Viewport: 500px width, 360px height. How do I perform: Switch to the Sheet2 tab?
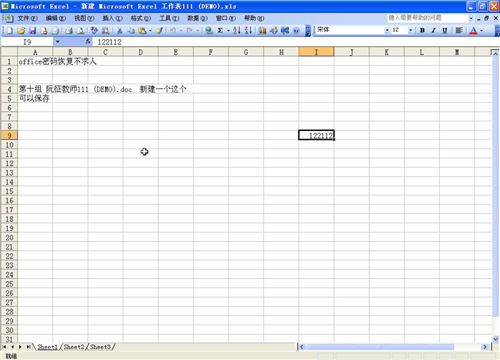point(74,347)
